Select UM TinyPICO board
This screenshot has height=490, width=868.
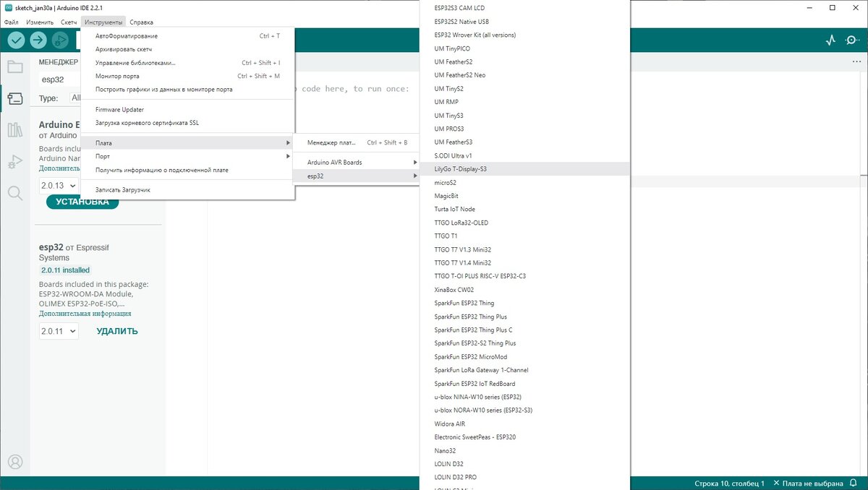tap(524, 48)
